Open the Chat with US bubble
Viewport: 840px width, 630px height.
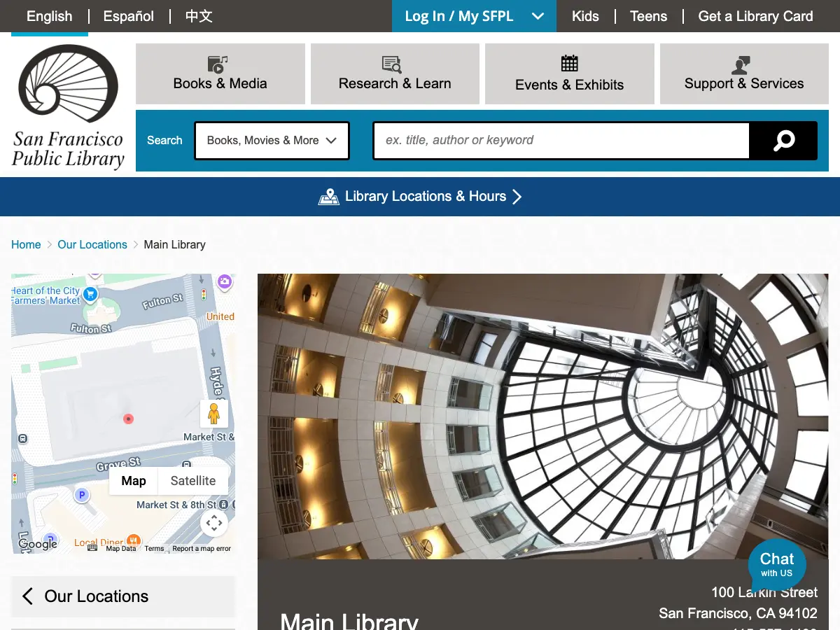coord(777,566)
